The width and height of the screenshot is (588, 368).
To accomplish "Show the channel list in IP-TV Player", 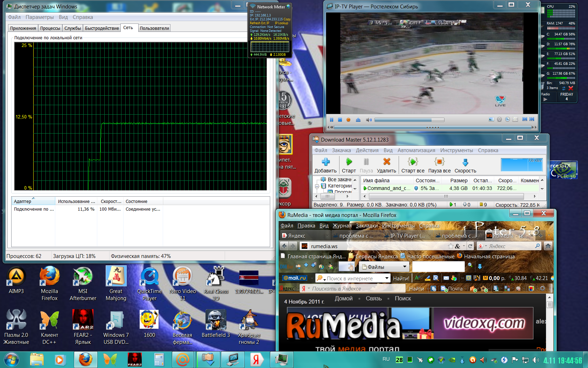I will coord(515,120).
